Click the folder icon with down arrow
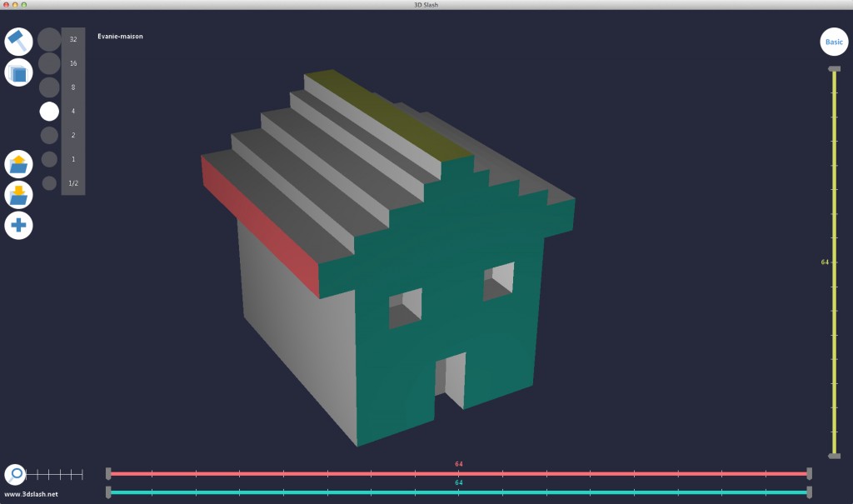This screenshot has width=853, height=504. [x=18, y=195]
